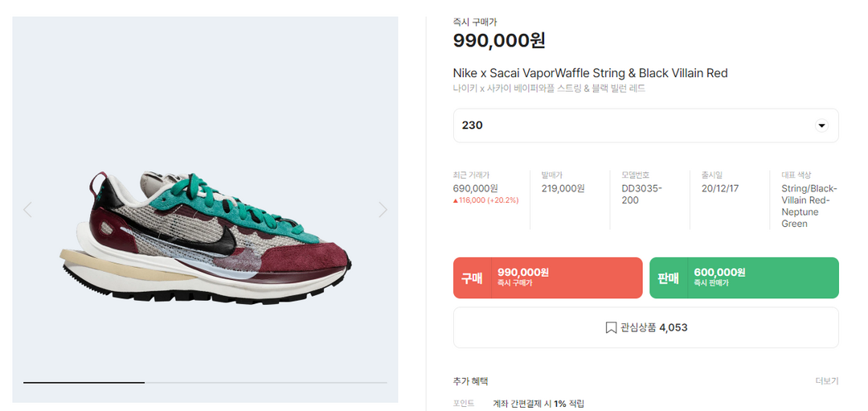Expand 추가 혜택 with the 더보기 link
Viewport: 868px width, 411px height.
[826, 381]
